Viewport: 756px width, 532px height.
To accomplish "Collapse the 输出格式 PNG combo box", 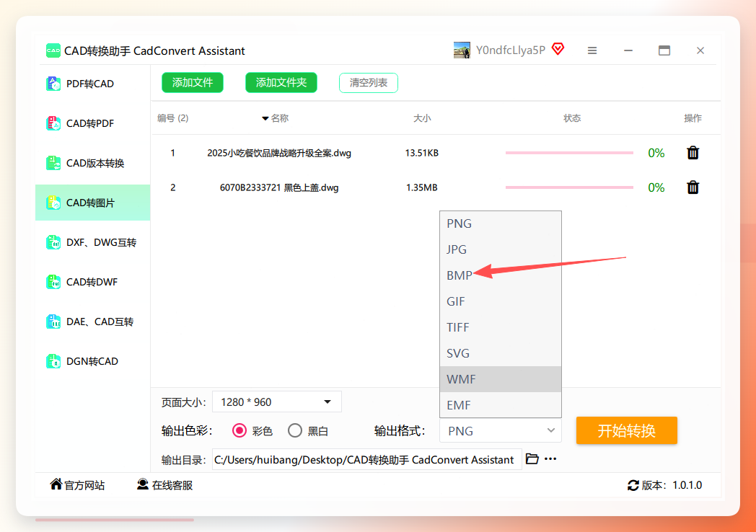I will 501,431.
